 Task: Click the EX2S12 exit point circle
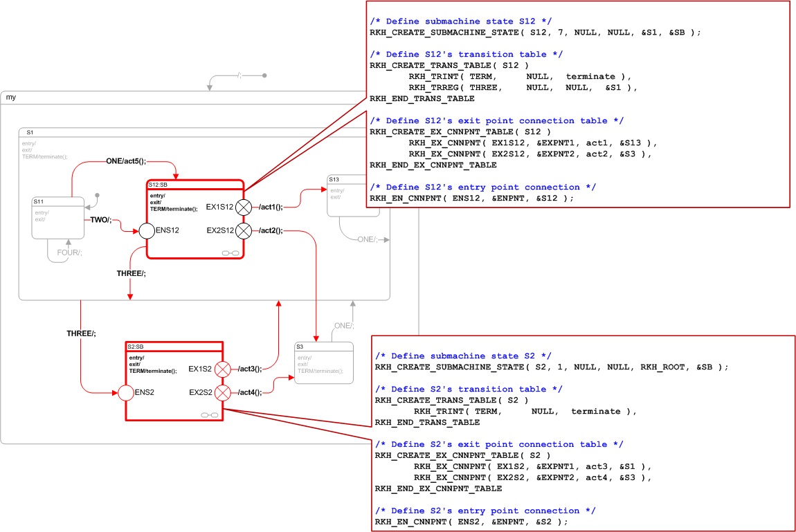[244, 231]
